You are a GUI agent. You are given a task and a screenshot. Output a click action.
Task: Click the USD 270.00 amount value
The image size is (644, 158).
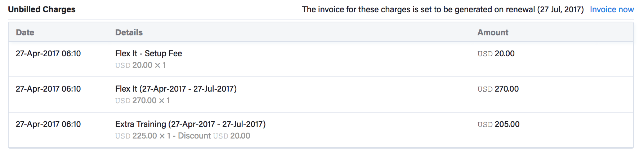coord(498,89)
